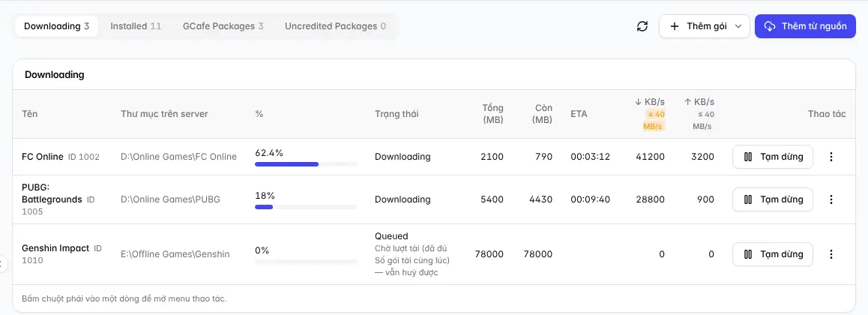868x315 pixels.
Task: Click the download KB/s column header
Action: pos(651,114)
